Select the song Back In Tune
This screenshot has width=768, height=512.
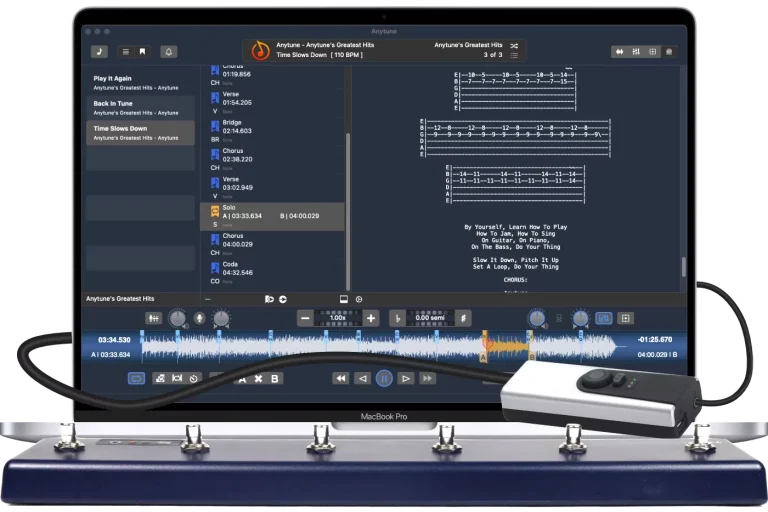coord(141,108)
